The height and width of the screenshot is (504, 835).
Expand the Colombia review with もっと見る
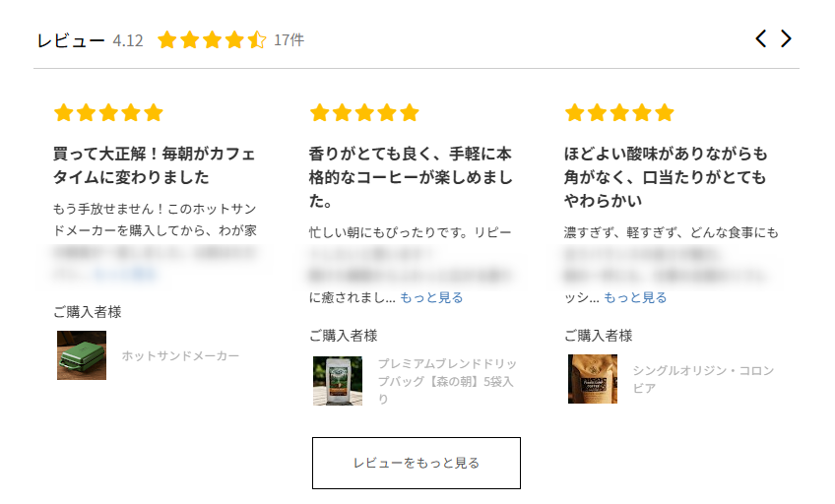click(635, 297)
